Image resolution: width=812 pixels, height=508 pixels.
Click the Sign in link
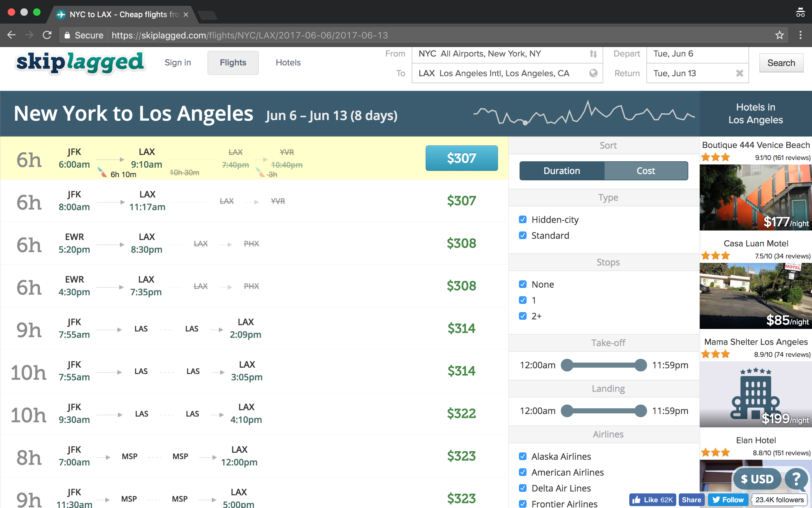[x=178, y=63]
